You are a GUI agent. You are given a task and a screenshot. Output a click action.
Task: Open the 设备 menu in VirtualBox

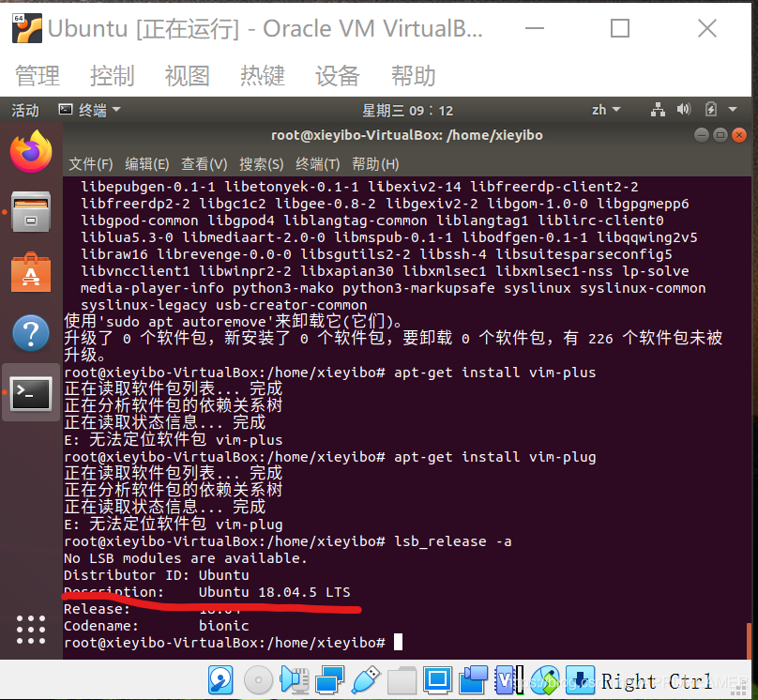[x=338, y=76]
